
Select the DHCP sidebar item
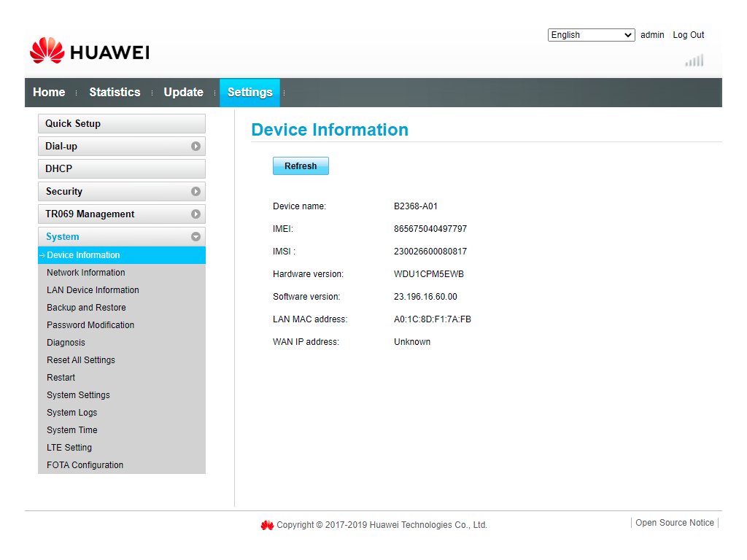(x=121, y=169)
